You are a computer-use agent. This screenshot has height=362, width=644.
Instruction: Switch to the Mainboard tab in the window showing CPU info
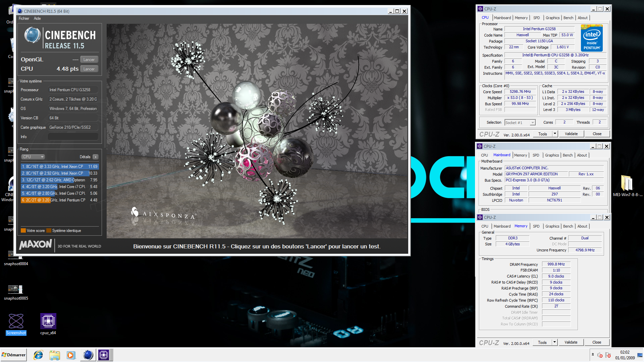[502, 18]
